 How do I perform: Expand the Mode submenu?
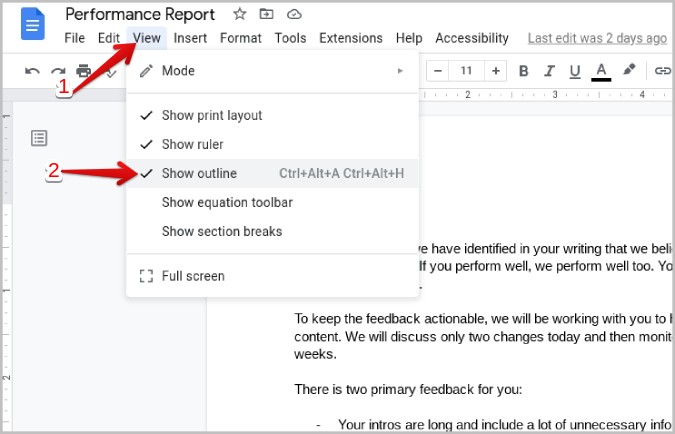(x=272, y=71)
